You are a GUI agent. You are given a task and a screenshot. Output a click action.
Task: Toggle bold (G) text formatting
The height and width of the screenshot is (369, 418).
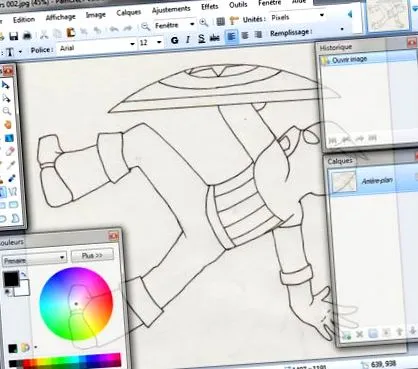[174, 41]
